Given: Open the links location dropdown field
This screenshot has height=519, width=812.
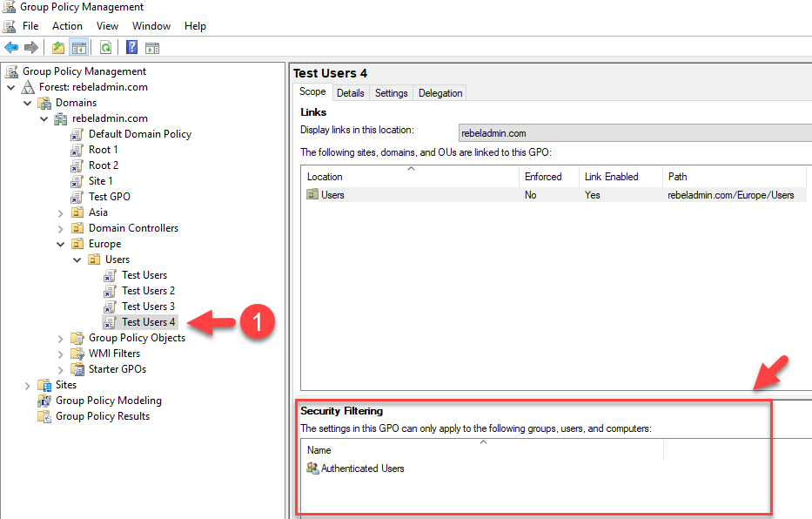Looking at the screenshot, I should pos(634,133).
